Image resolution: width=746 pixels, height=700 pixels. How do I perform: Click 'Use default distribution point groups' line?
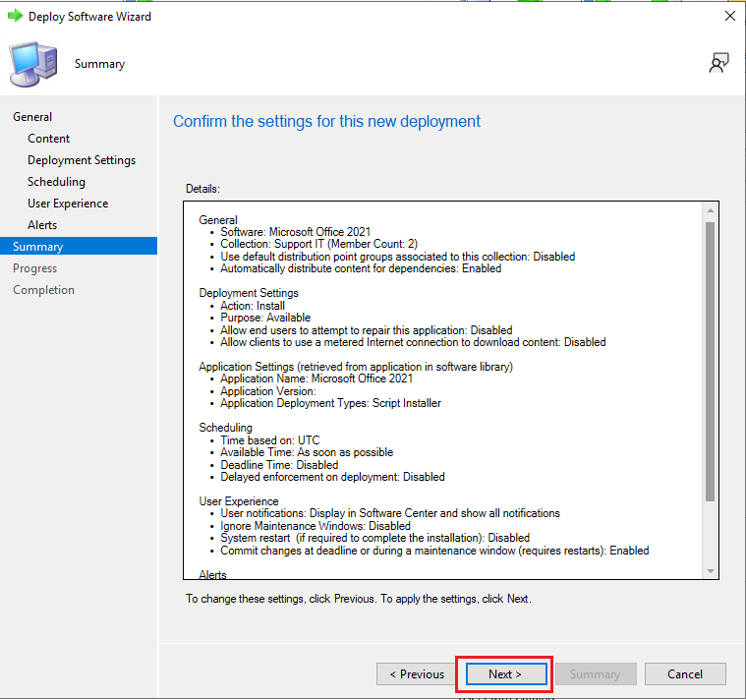(x=398, y=257)
